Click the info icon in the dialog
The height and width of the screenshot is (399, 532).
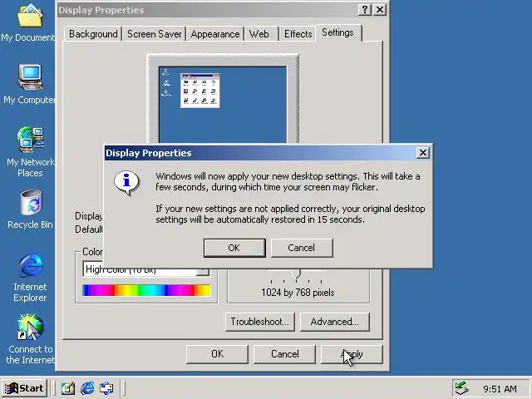tap(126, 183)
